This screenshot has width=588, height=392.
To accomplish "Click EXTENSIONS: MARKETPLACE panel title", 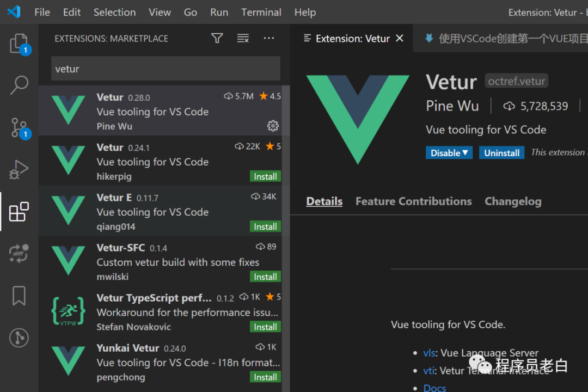I will (x=112, y=38).
